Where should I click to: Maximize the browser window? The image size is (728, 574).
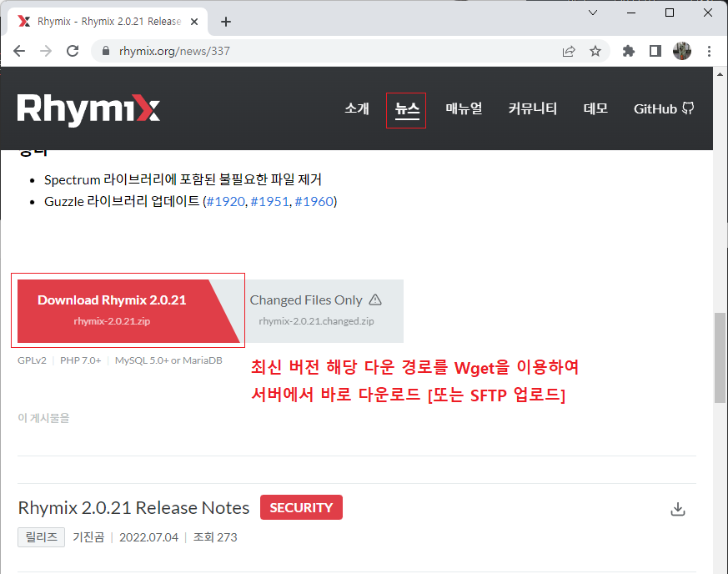coord(670,13)
